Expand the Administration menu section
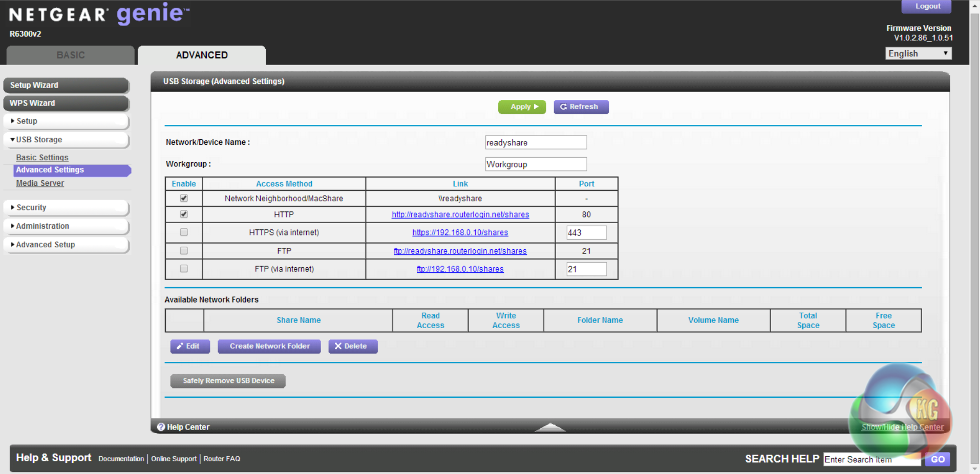Viewport: 980px width, 474px height. coord(66,226)
